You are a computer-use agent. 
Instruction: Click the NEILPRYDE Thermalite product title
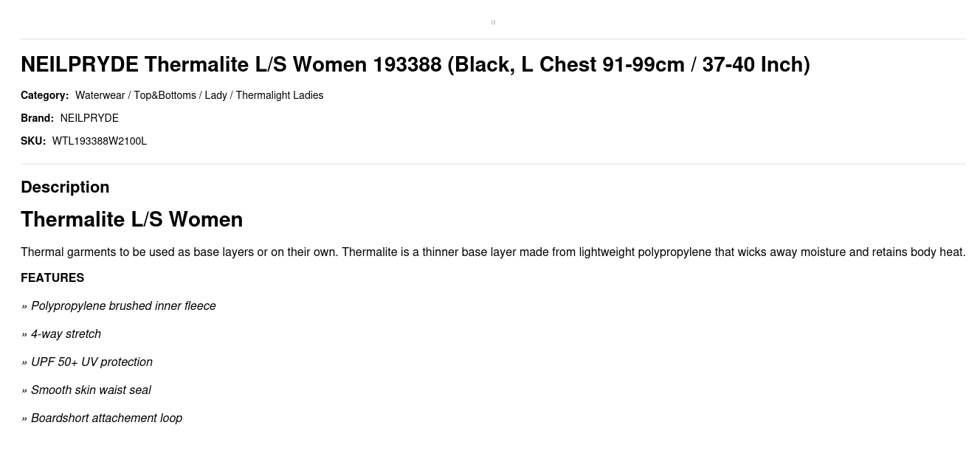(x=415, y=65)
